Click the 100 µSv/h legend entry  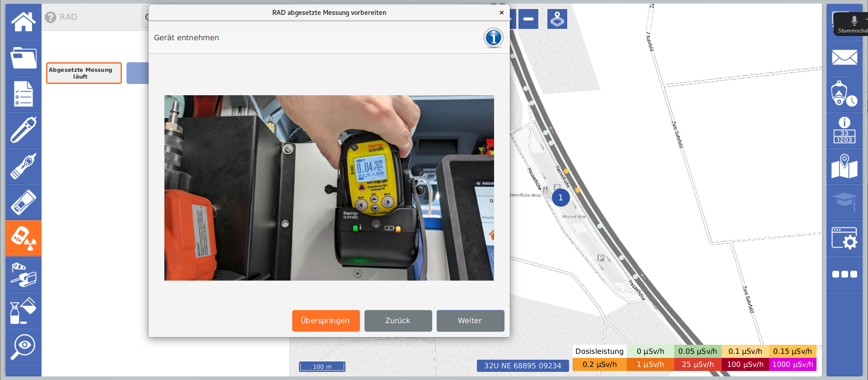pyautogui.click(x=745, y=364)
